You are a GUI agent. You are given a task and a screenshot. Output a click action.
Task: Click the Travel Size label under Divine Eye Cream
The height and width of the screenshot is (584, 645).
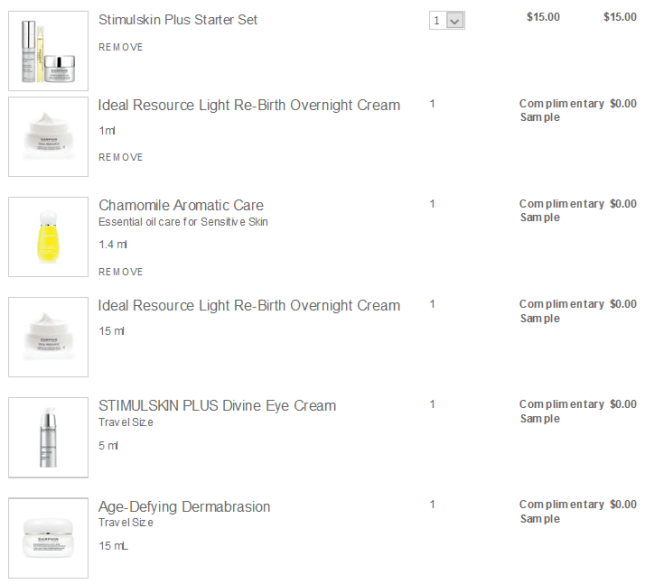126,422
